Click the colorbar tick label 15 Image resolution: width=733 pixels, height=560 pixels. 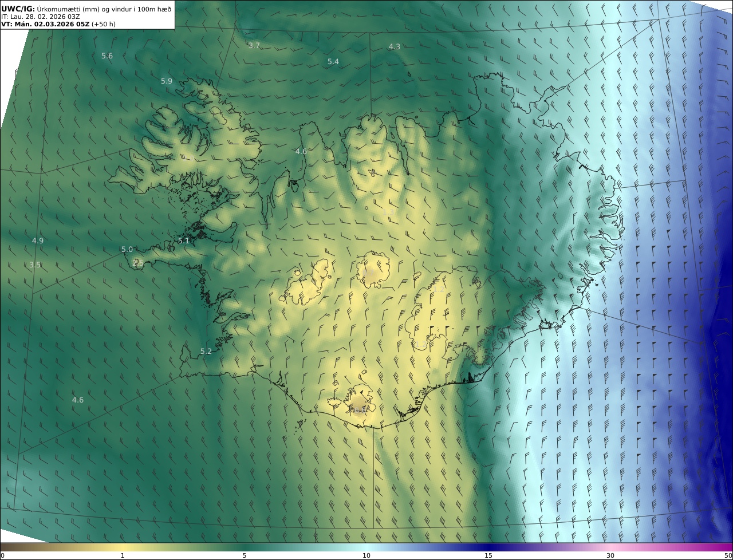tap(488, 555)
